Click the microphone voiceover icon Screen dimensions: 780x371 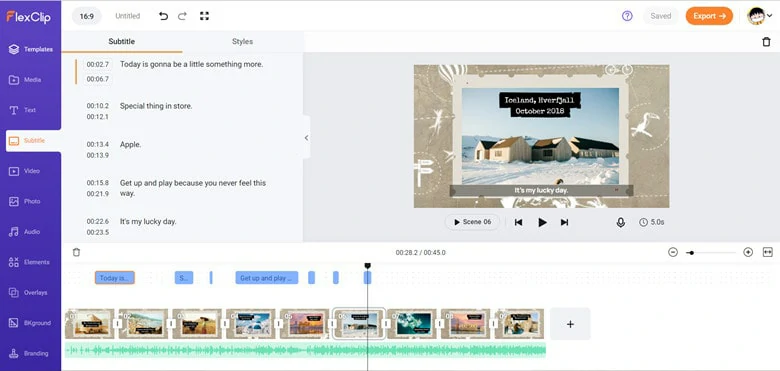point(620,222)
